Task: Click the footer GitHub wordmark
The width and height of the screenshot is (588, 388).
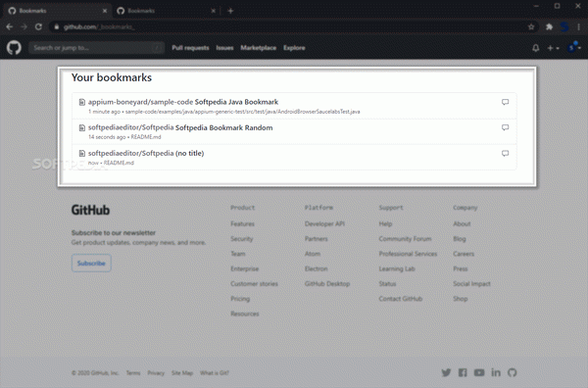Action: pos(90,210)
